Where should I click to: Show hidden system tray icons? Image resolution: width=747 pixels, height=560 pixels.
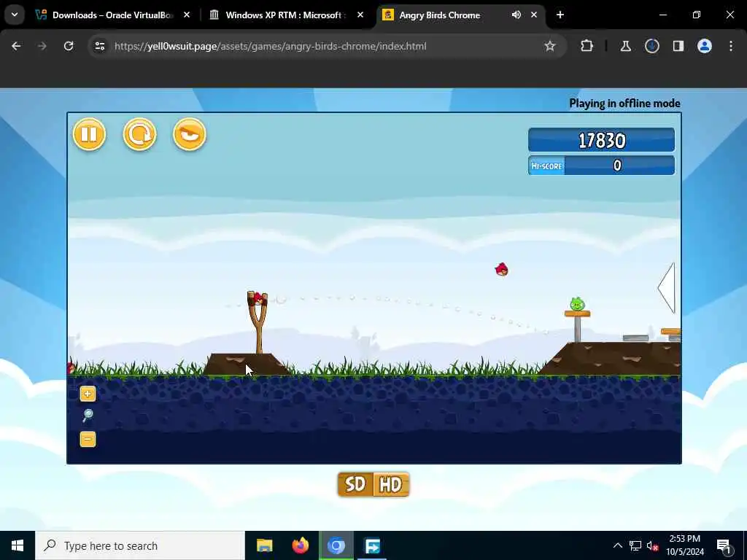pos(617,545)
